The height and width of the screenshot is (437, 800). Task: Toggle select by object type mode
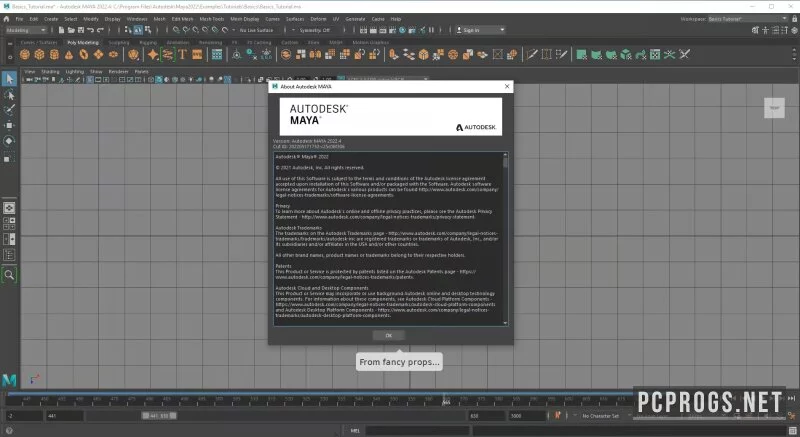(138, 30)
